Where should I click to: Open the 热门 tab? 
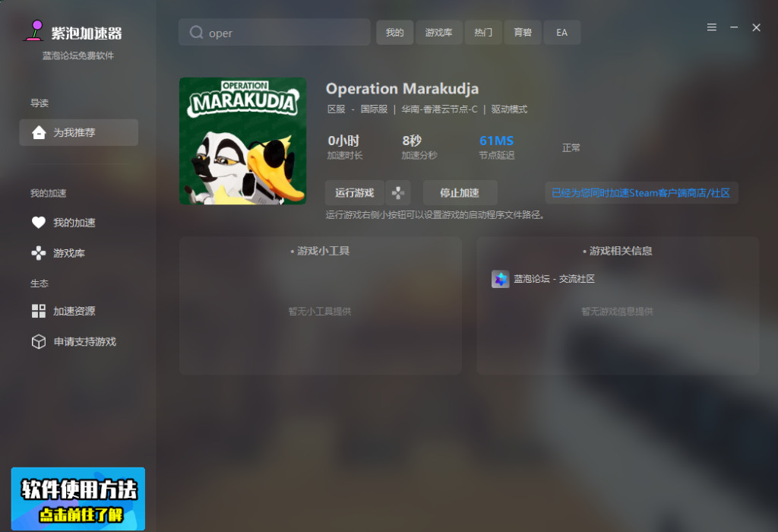(482, 32)
